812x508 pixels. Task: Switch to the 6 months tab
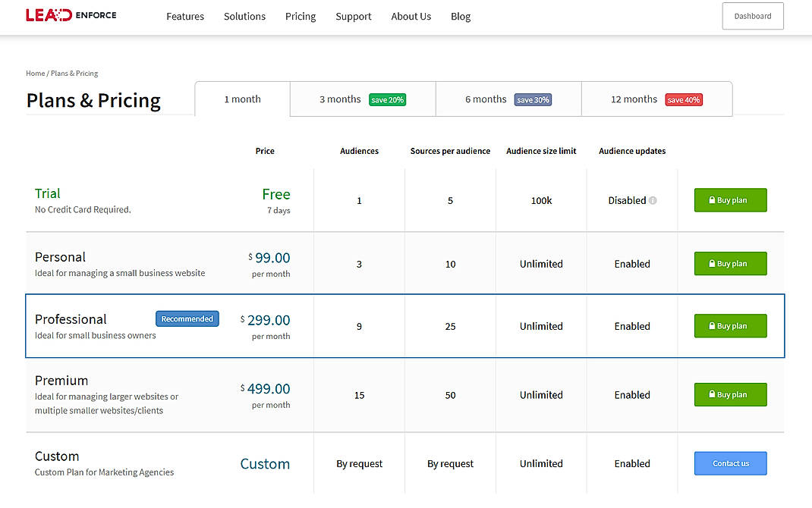pos(508,99)
